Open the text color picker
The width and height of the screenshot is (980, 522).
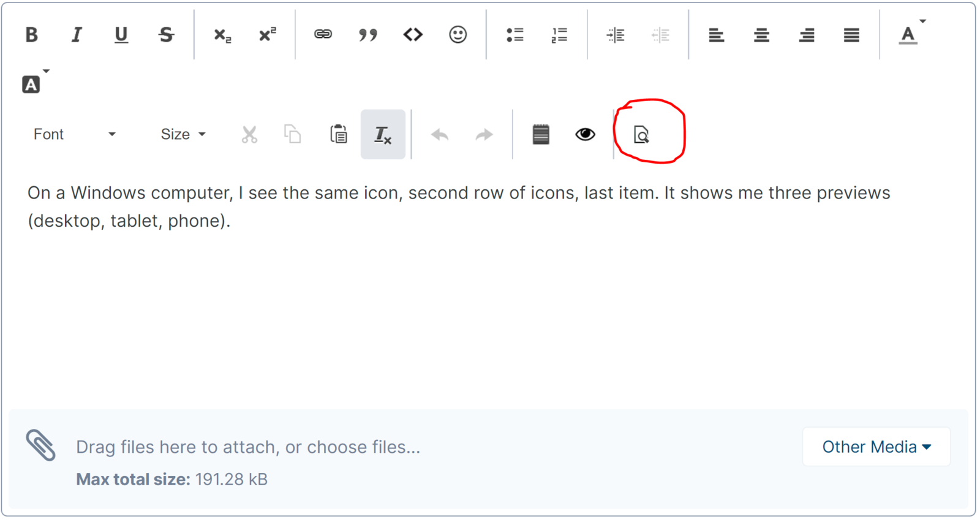(908, 35)
